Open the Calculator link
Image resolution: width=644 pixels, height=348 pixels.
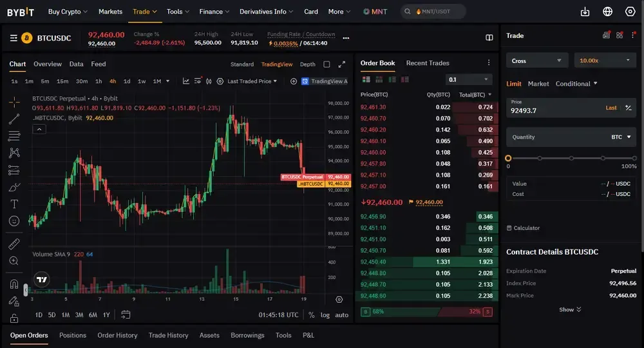click(x=523, y=228)
